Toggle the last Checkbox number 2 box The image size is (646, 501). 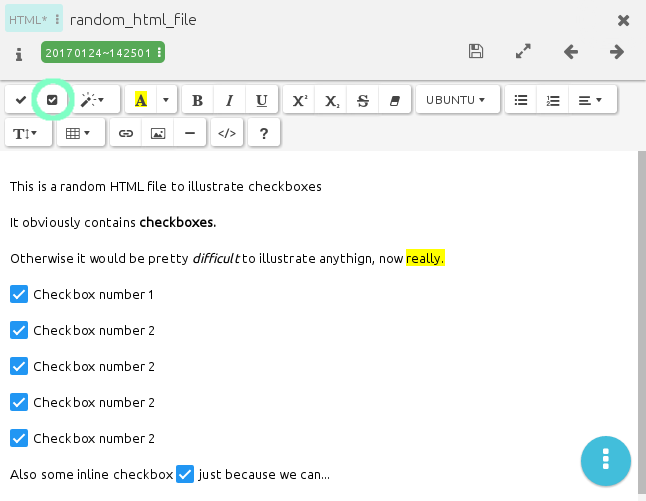coord(19,438)
